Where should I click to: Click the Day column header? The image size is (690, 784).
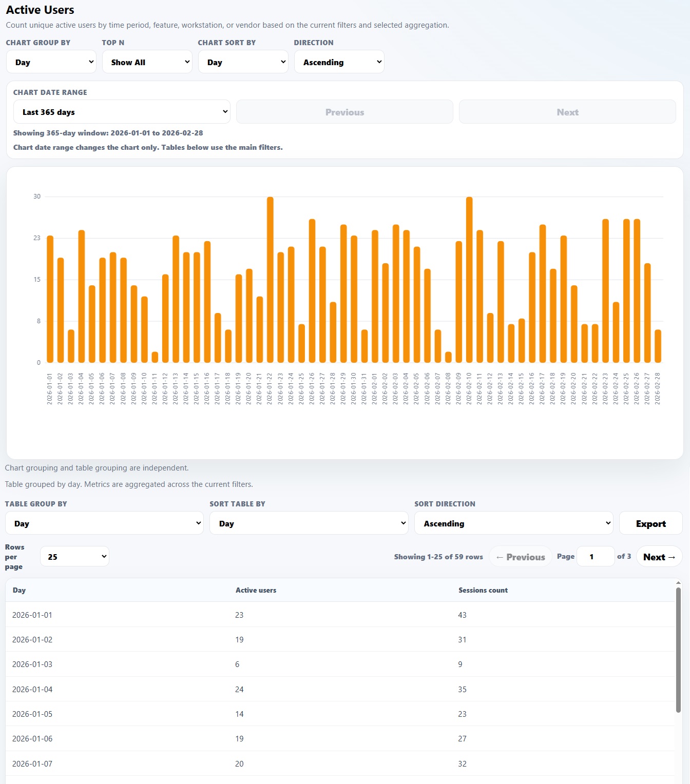point(20,590)
